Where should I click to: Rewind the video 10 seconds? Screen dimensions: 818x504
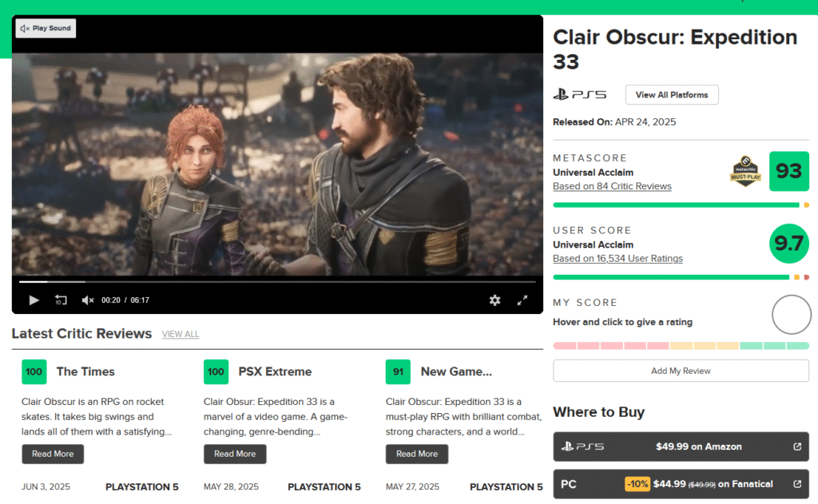click(61, 300)
